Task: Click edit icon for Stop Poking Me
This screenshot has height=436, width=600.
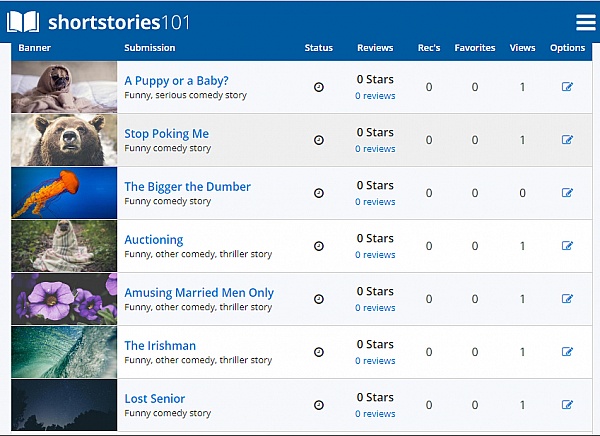Action: click(x=567, y=140)
